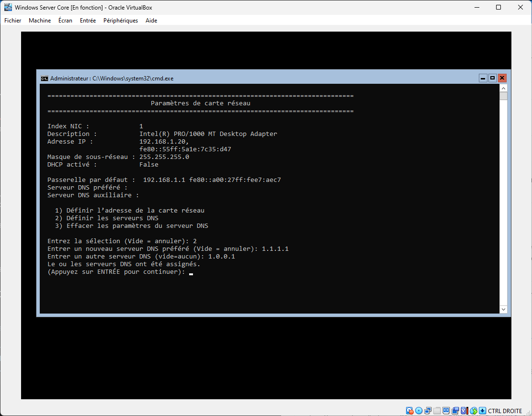Close the VirtualBox window

click(x=521, y=7)
